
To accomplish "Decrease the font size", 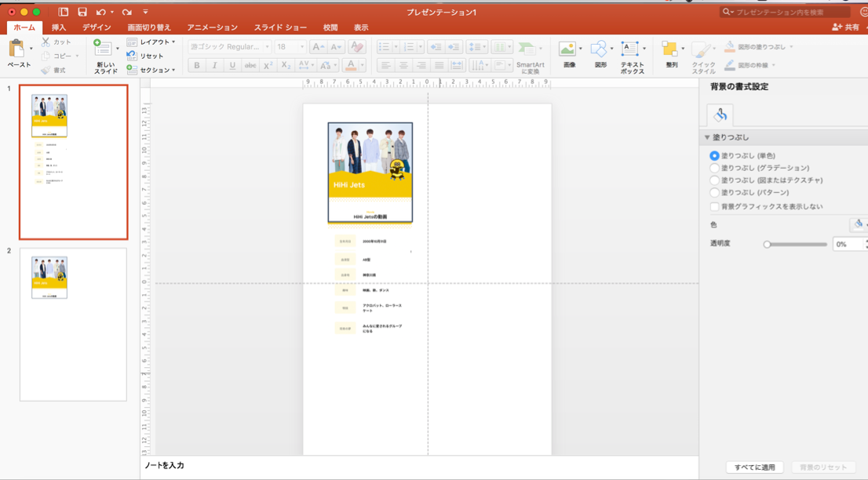I will pyautogui.click(x=336, y=47).
